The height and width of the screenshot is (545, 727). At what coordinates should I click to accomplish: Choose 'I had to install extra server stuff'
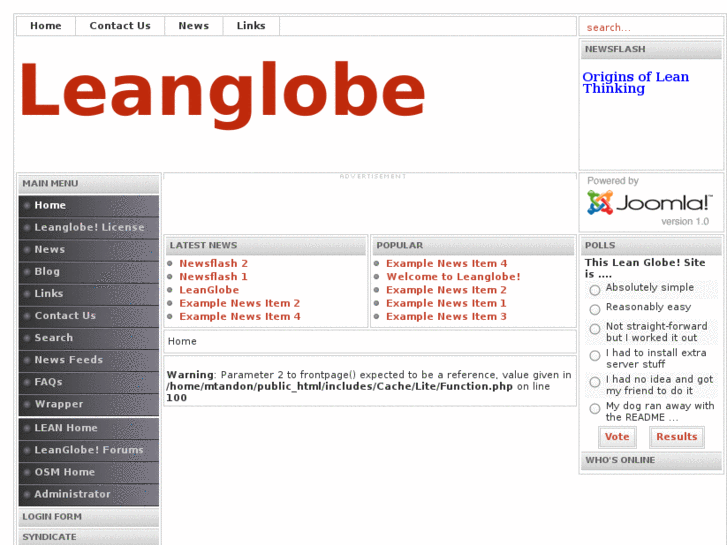coord(595,356)
